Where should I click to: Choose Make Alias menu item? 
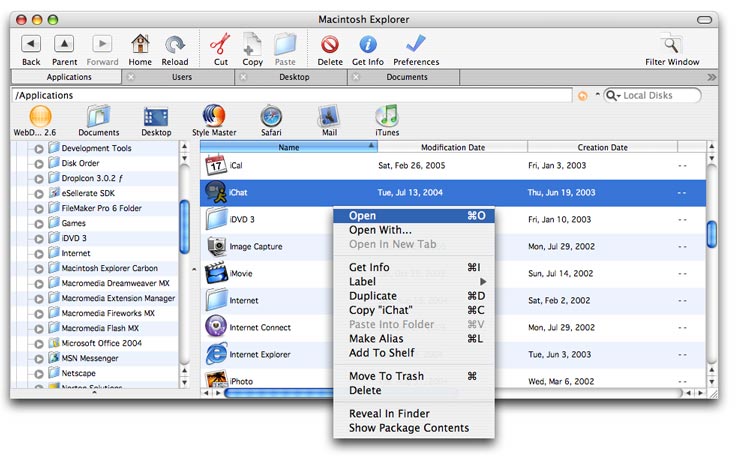[414, 338]
